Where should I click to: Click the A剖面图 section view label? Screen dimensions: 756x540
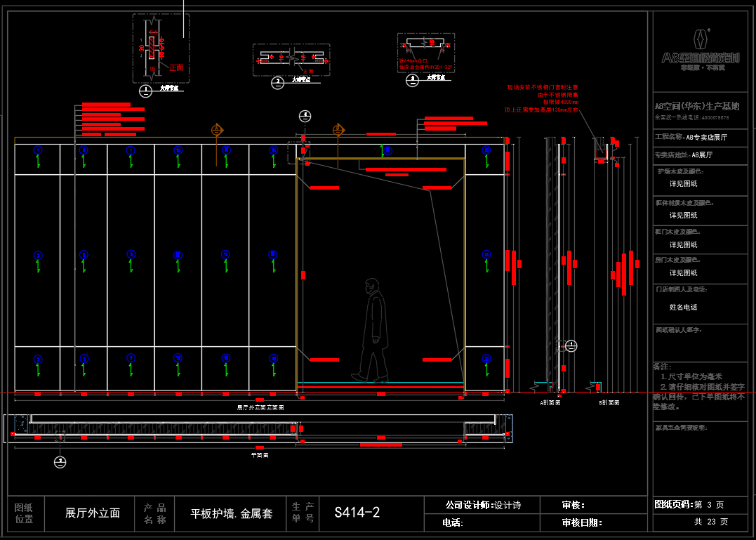point(550,404)
